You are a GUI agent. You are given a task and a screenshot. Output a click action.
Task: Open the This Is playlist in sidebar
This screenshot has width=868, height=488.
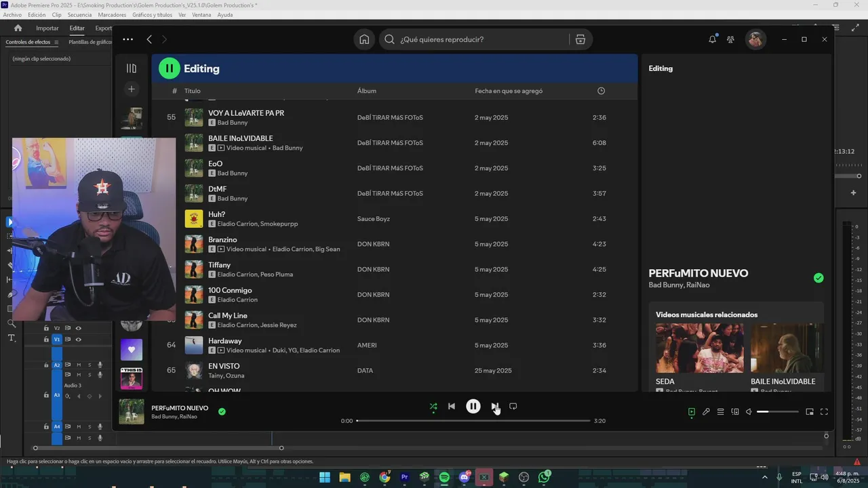pyautogui.click(x=132, y=378)
